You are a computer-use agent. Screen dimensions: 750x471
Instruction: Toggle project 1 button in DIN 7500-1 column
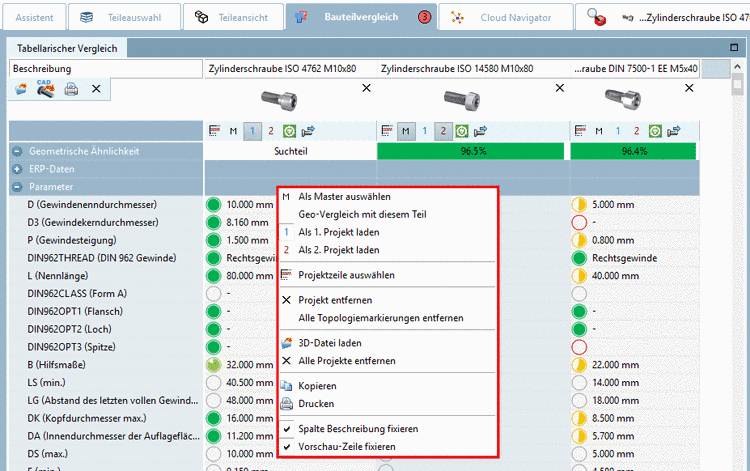[x=618, y=131]
